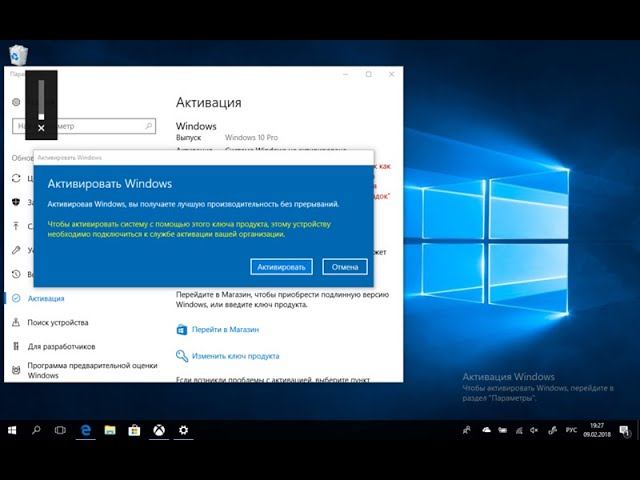Click the Поиск устройства person icon
The height and width of the screenshot is (480, 640).
16,322
